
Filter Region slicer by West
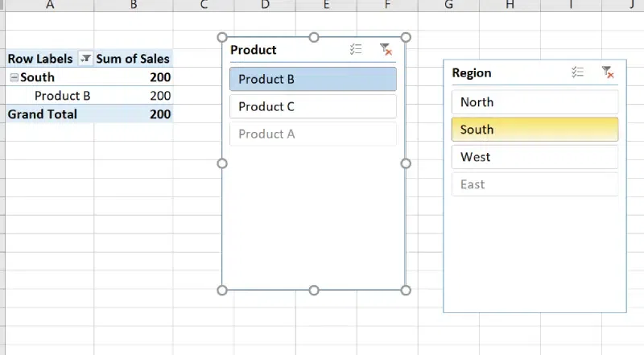coord(535,157)
